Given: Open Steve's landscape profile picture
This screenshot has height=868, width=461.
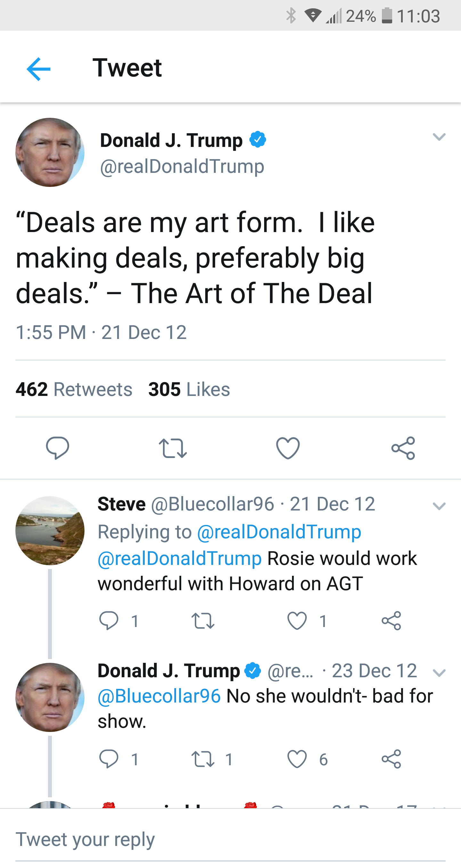Looking at the screenshot, I should point(50,530).
